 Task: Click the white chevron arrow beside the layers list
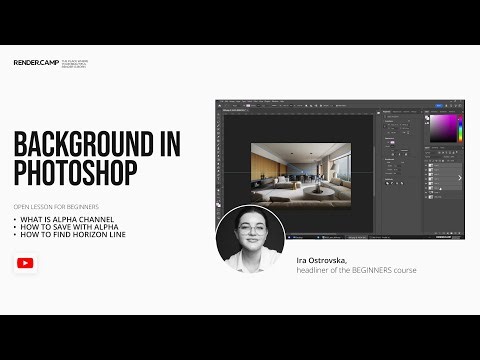point(460,178)
